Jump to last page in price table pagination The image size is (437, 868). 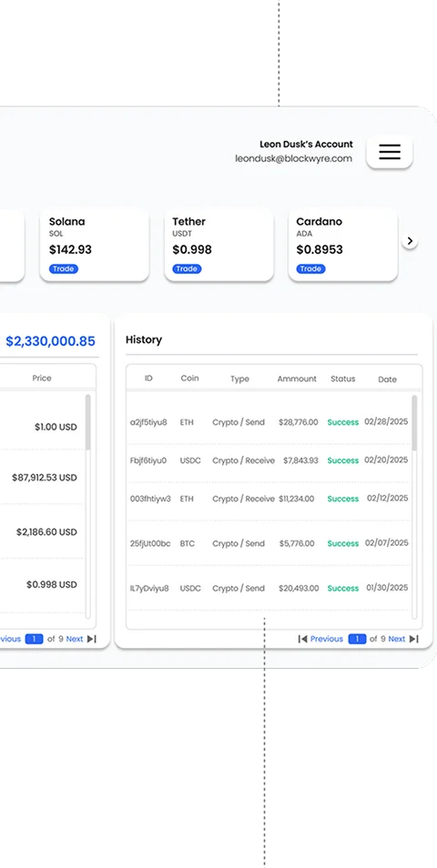[92, 639]
